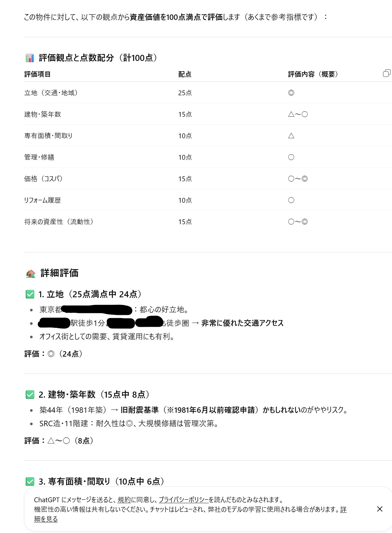Click the house emoji beside 詳細評価
The image size is (392, 533).
pyautogui.click(x=30, y=274)
